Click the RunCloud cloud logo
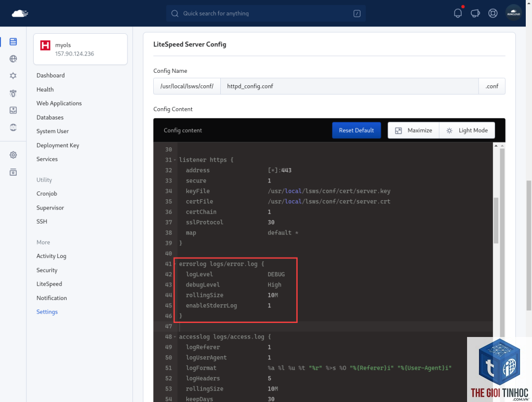The height and width of the screenshot is (402, 532). (x=20, y=13)
